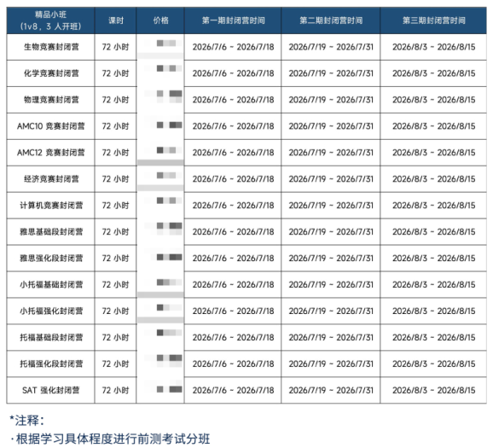Screen dimensions: 493x448
Task: Click 2026/8/3 ~ 2026/8/15 in 经济竞赛封闭营 row
Action: (433, 179)
